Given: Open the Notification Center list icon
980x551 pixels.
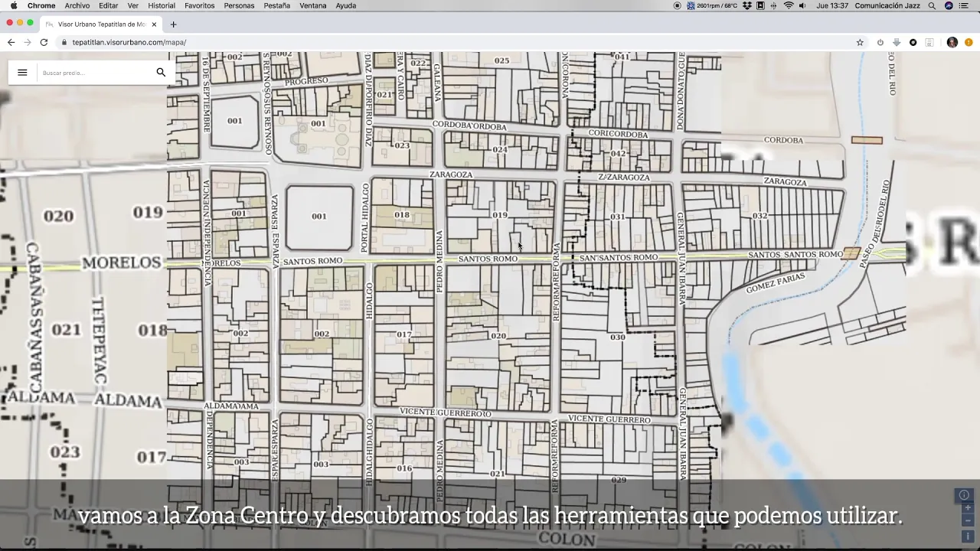Looking at the screenshot, I should pos(964,5).
